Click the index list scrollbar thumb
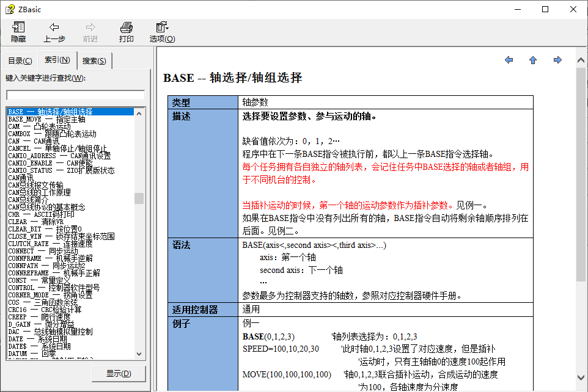Screen dimensions: 588x392 click(x=139, y=198)
